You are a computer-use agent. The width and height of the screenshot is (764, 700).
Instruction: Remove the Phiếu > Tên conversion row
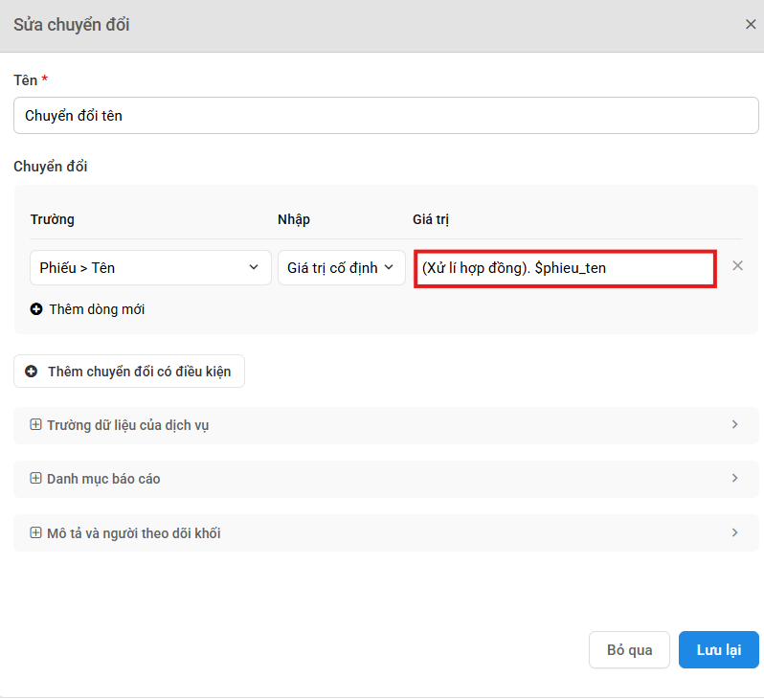click(x=738, y=265)
